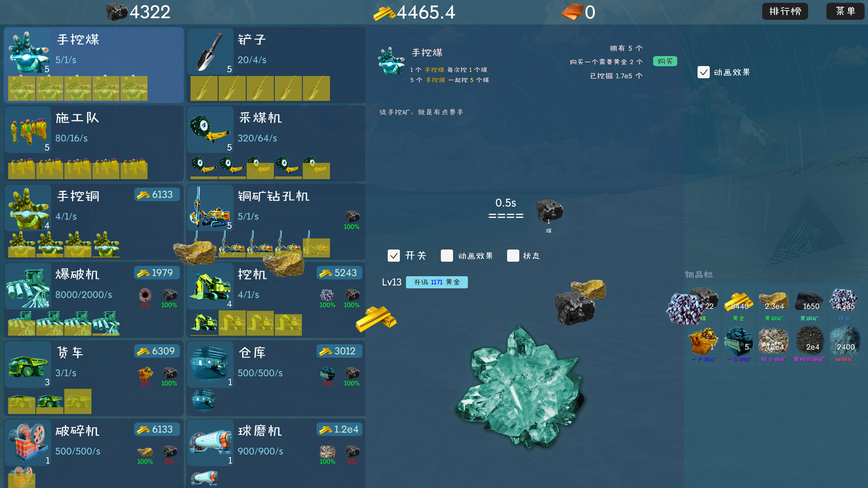Open the 货车 dump truck icon
This screenshot has width=868, height=488.
28,365
